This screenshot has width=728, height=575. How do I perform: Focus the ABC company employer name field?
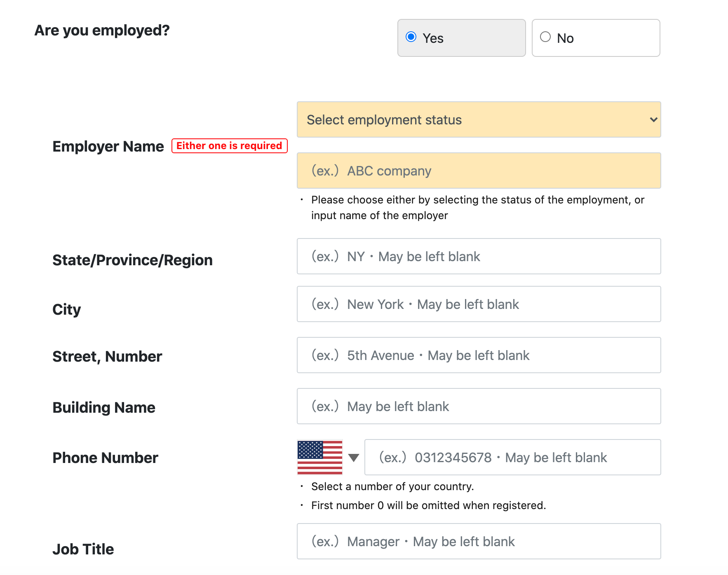tap(479, 171)
